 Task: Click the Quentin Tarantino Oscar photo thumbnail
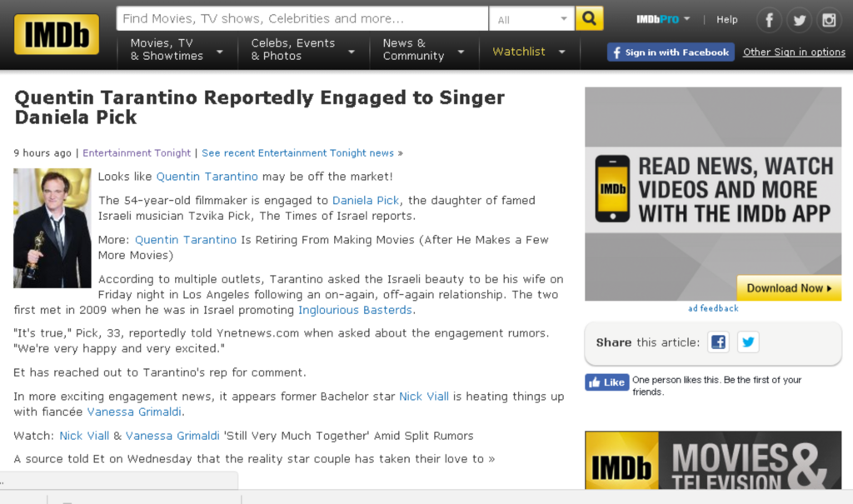pos(52,228)
